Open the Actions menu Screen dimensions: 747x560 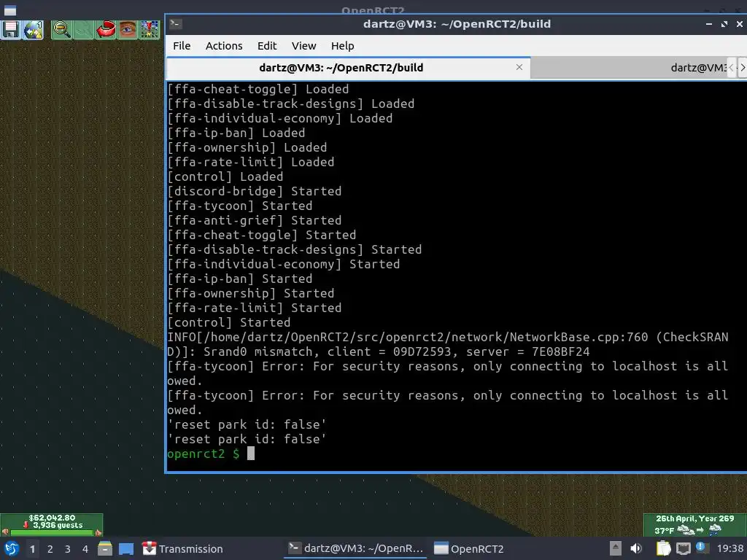[x=224, y=46]
